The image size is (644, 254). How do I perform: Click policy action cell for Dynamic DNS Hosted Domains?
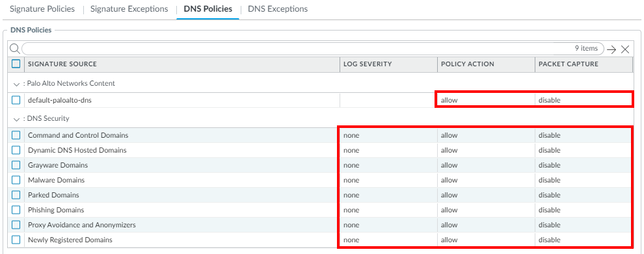pos(487,150)
